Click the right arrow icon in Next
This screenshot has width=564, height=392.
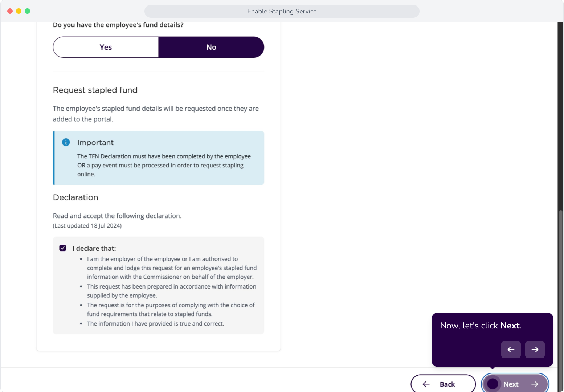tap(535, 384)
